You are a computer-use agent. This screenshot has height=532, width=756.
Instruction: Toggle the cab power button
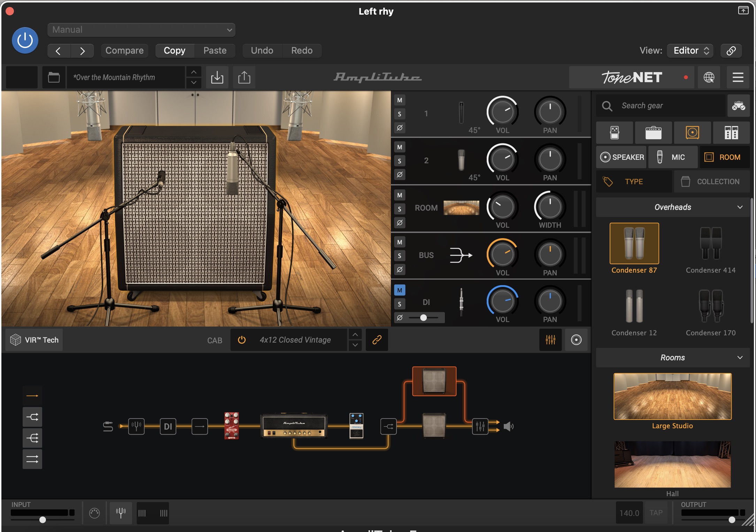pyautogui.click(x=241, y=340)
